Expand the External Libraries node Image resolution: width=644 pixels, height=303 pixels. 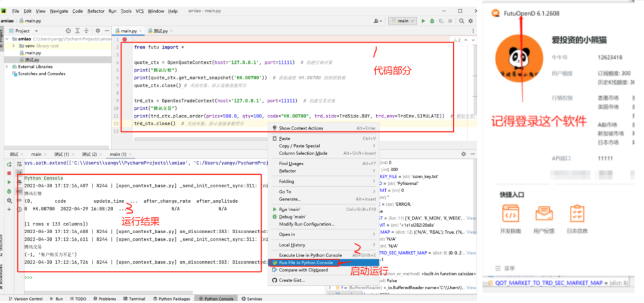[x=7, y=67]
